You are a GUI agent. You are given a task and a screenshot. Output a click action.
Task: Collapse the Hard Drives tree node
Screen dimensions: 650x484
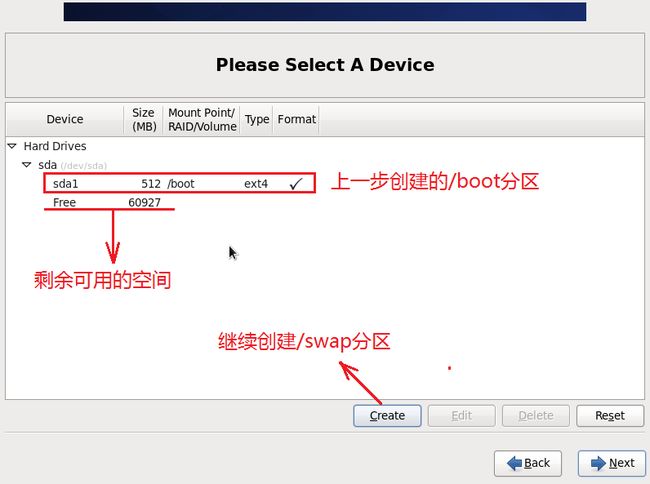12,146
